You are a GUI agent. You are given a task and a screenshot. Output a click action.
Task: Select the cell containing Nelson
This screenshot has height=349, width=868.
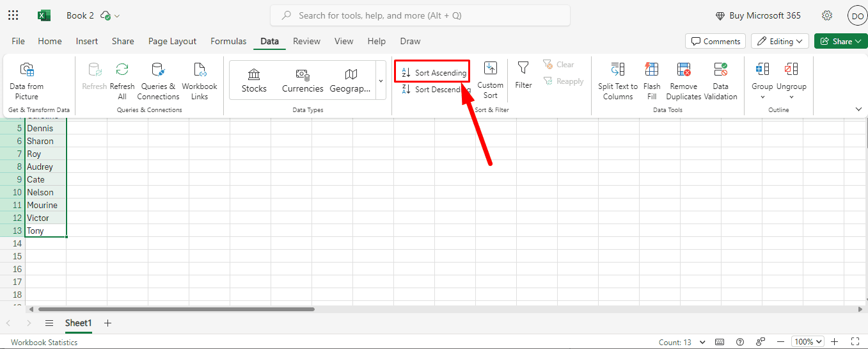(x=45, y=192)
